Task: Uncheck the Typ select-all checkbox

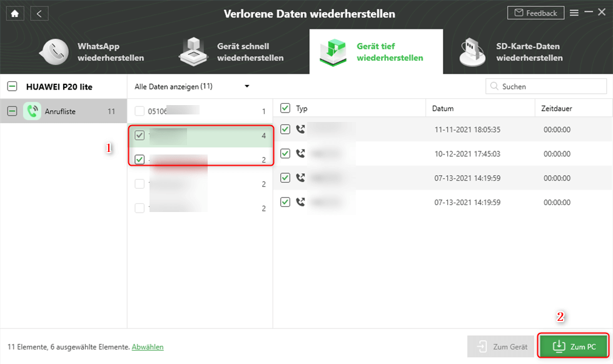Action: tap(285, 108)
